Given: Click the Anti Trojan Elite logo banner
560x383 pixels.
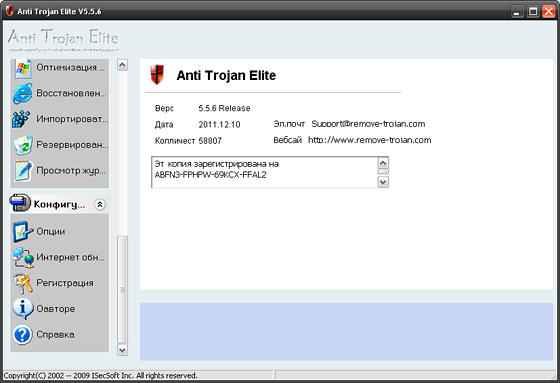Looking at the screenshot, I should [63, 40].
